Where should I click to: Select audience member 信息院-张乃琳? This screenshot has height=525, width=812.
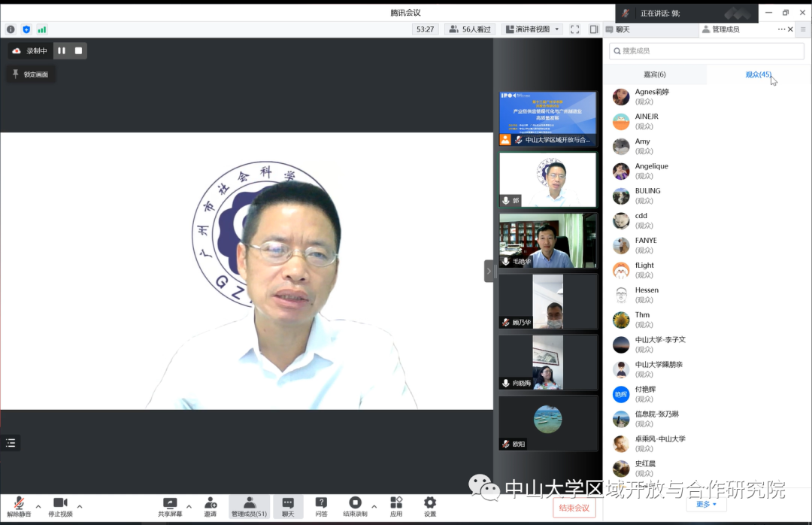(707, 419)
